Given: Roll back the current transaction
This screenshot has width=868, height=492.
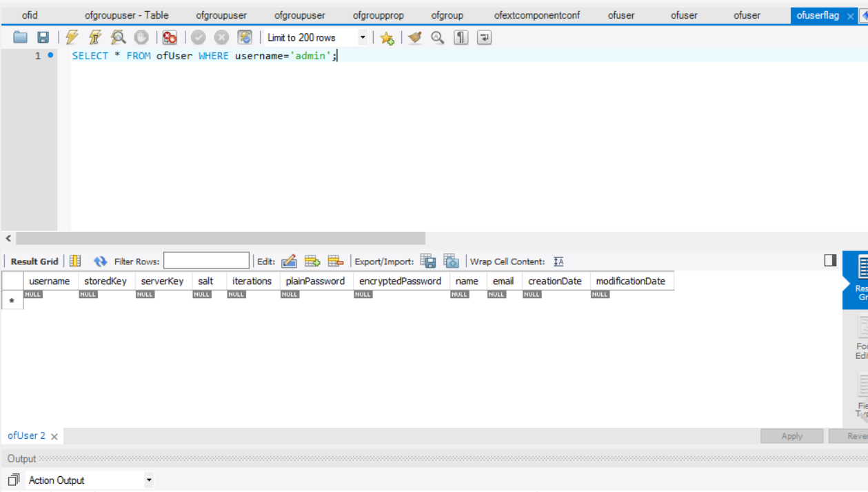Looking at the screenshot, I should point(221,38).
